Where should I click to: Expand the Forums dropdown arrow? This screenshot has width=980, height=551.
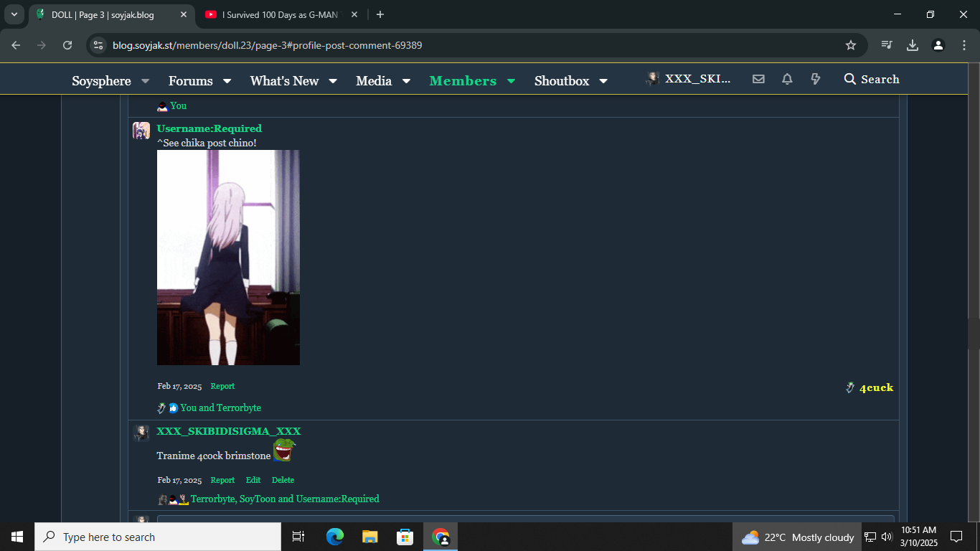[x=227, y=81]
